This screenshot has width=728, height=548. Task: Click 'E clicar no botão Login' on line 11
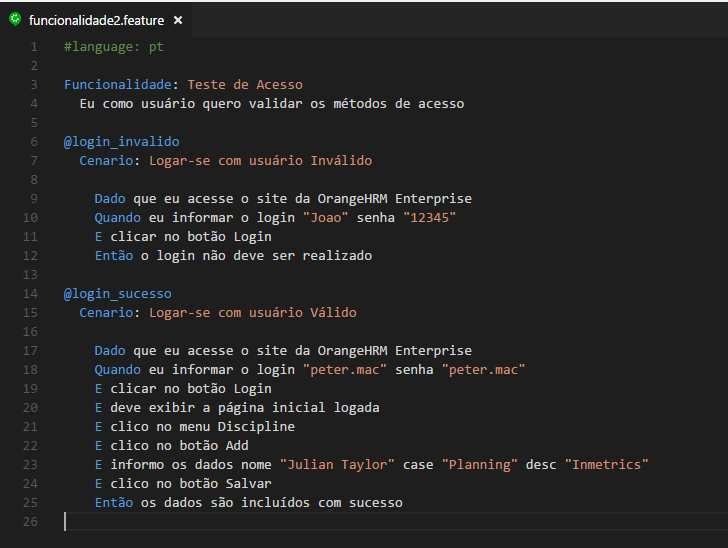(183, 237)
